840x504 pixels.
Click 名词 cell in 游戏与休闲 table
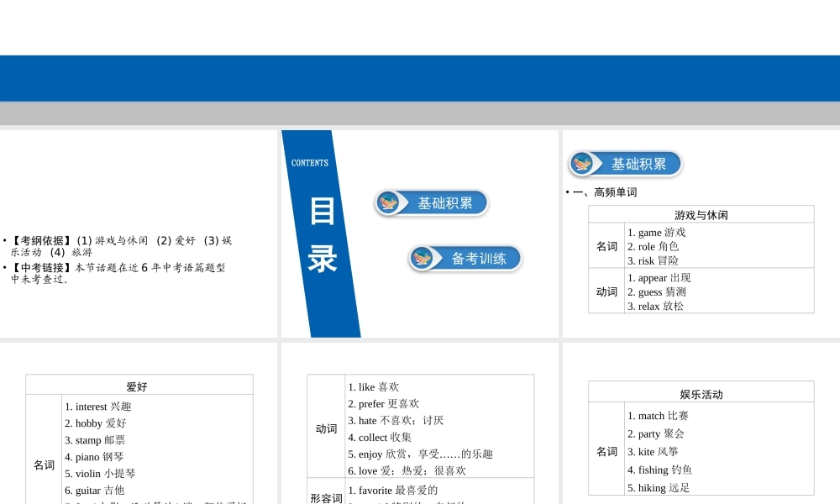click(x=606, y=246)
